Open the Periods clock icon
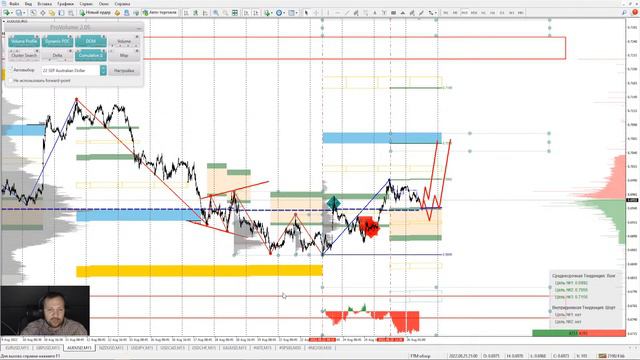 [x=279, y=13]
